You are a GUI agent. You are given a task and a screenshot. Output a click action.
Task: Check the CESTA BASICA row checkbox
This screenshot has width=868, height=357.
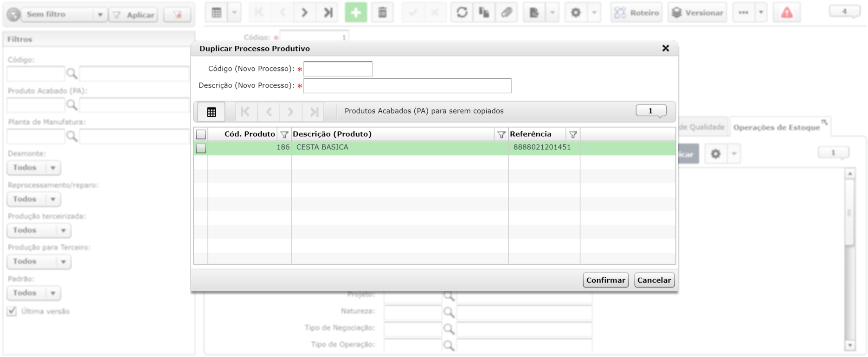201,148
